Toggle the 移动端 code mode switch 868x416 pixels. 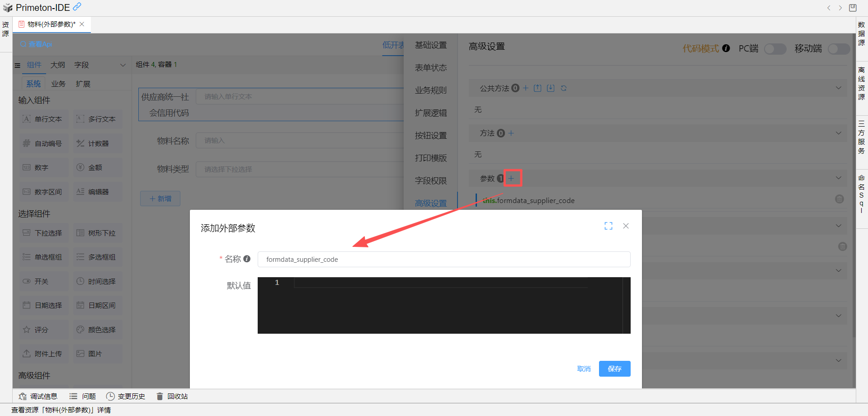(838, 49)
